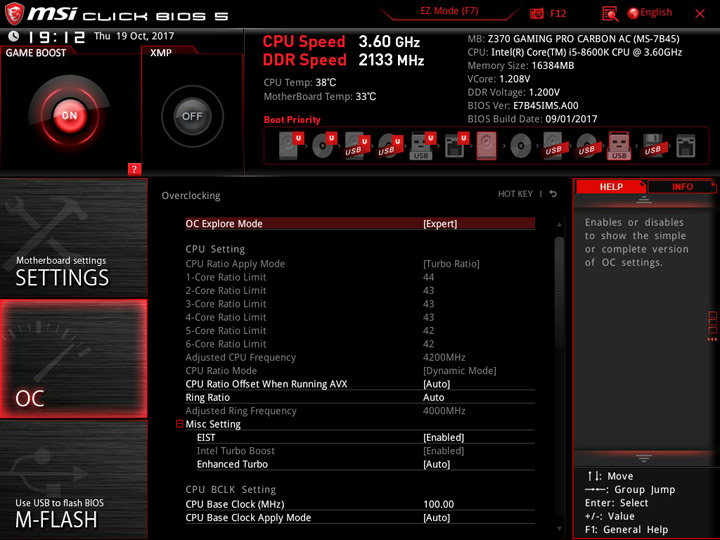This screenshot has height=540, width=720.
Task: Switch to EZ Mode (F7)
Action: pyautogui.click(x=449, y=11)
